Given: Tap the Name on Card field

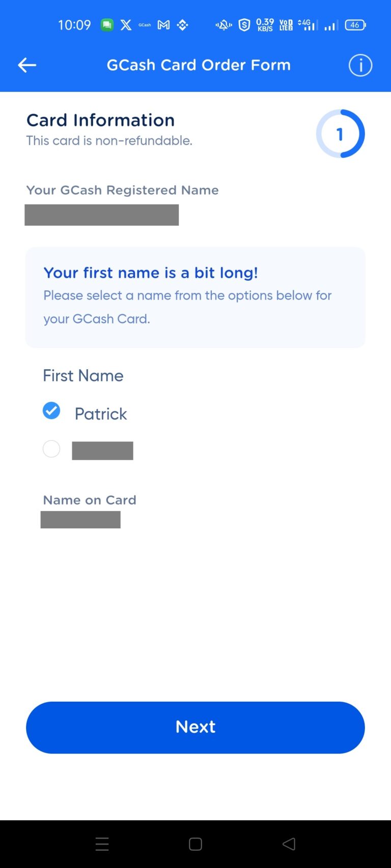Looking at the screenshot, I should [80, 519].
